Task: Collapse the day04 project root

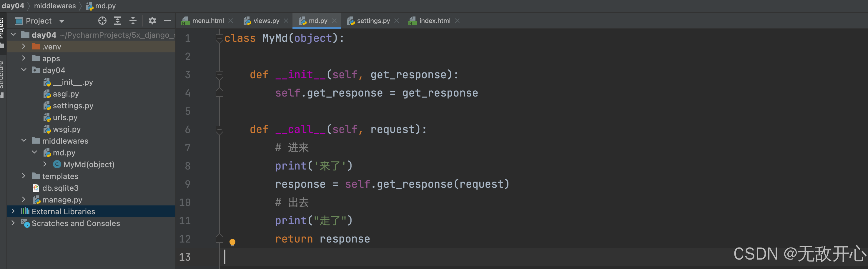Action: [14, 35]
